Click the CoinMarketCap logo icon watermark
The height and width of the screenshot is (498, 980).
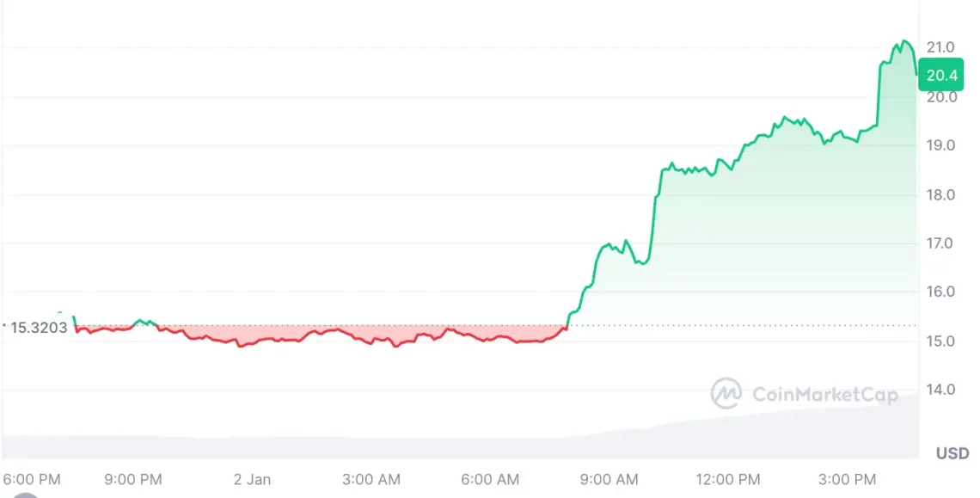(726, 394)
